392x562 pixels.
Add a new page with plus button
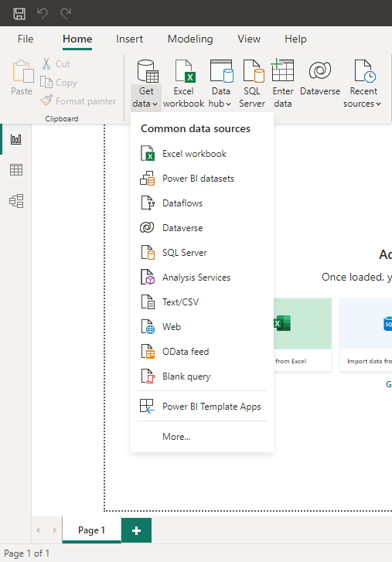point(136,530)
